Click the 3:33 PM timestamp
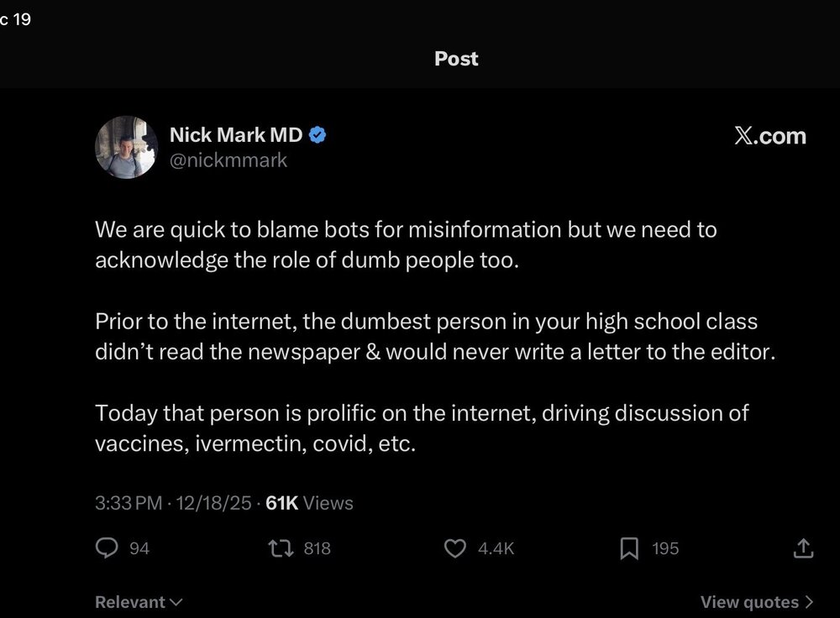Screen dimensions: 840x618 (x=129, y=503)
